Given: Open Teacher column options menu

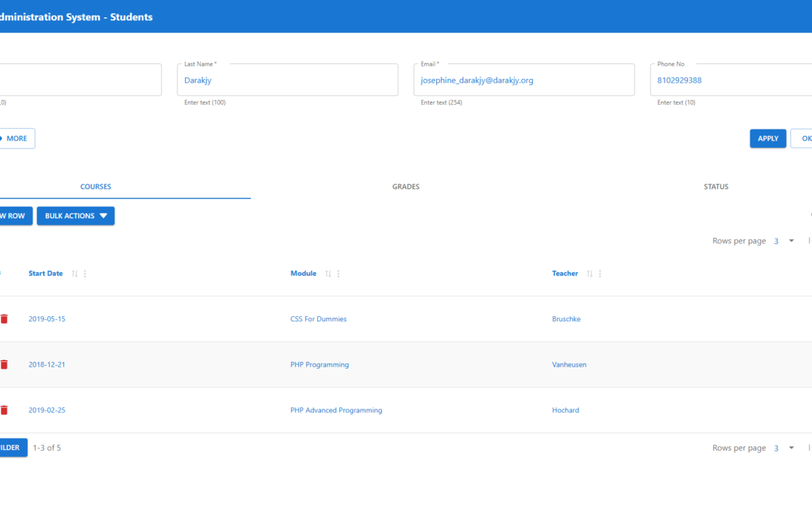Looking at the screenshot, I should click(600, 274).
